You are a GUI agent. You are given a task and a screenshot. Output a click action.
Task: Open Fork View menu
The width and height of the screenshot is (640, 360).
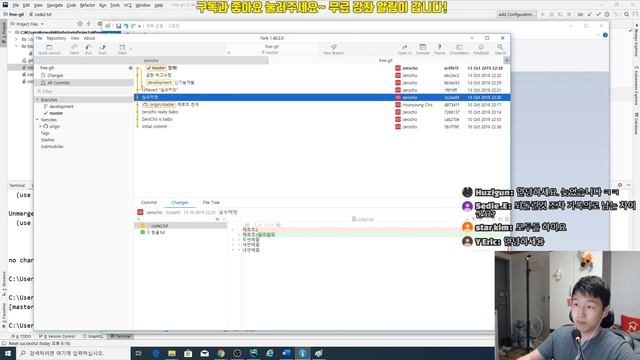click(x=75, y=38)
